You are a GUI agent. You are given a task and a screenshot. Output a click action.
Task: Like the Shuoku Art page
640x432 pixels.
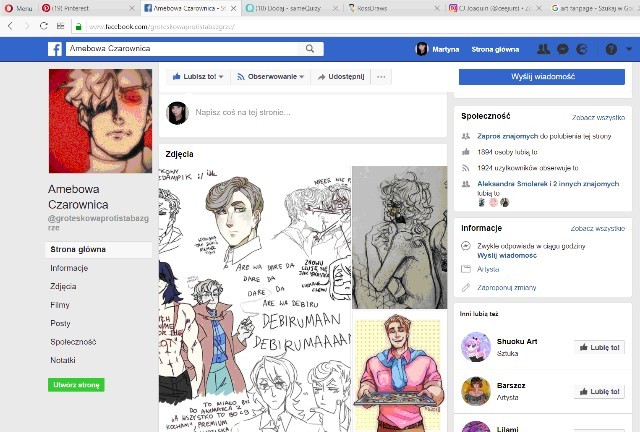pyautogui.click(x=600, y=347)
